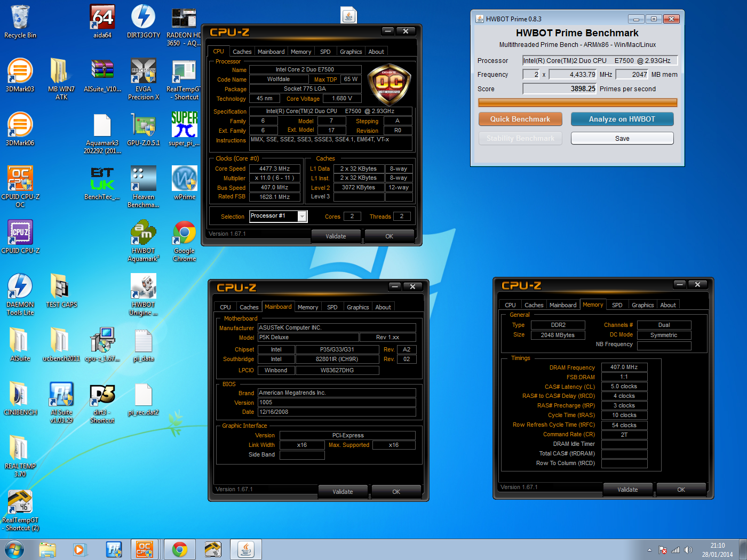747x560 pixels.
Task: Open About tab in the Memory CPU-Z window
Action: [668, 305]
